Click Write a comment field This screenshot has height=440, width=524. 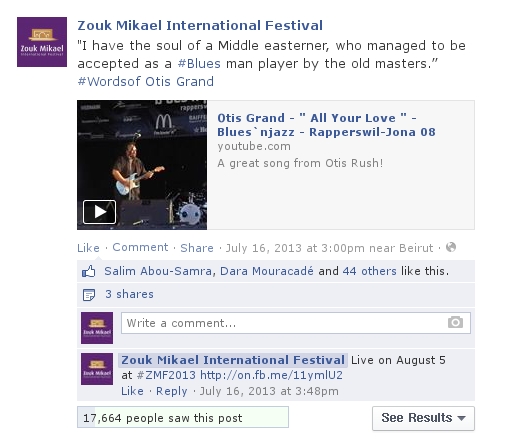(x=296, y=323)
